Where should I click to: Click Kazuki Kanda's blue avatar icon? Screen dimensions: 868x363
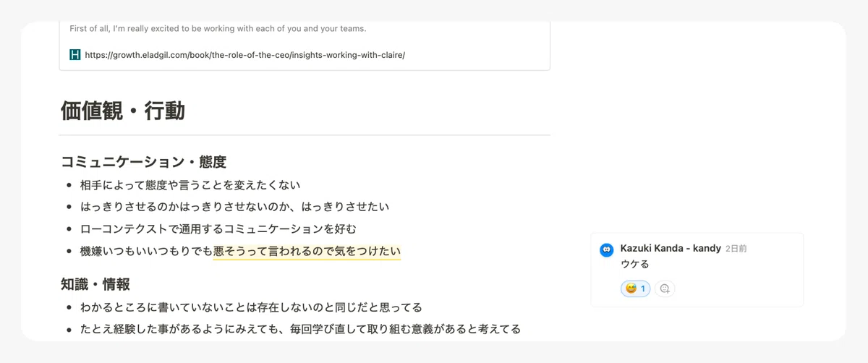coord(606,249)
